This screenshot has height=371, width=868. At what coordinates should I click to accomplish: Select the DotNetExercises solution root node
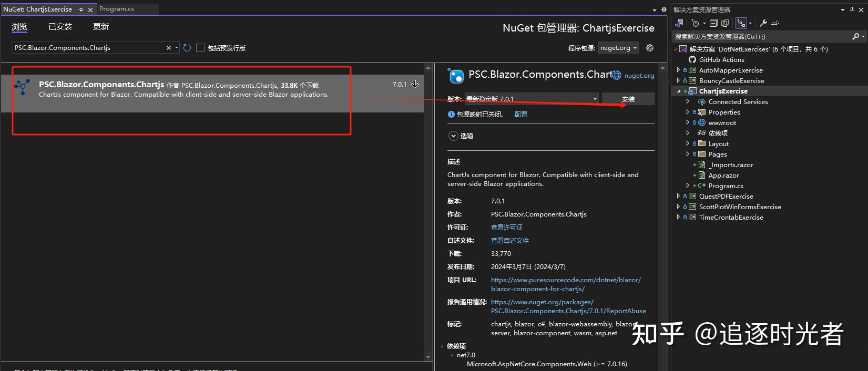click(x=758, y=49)
